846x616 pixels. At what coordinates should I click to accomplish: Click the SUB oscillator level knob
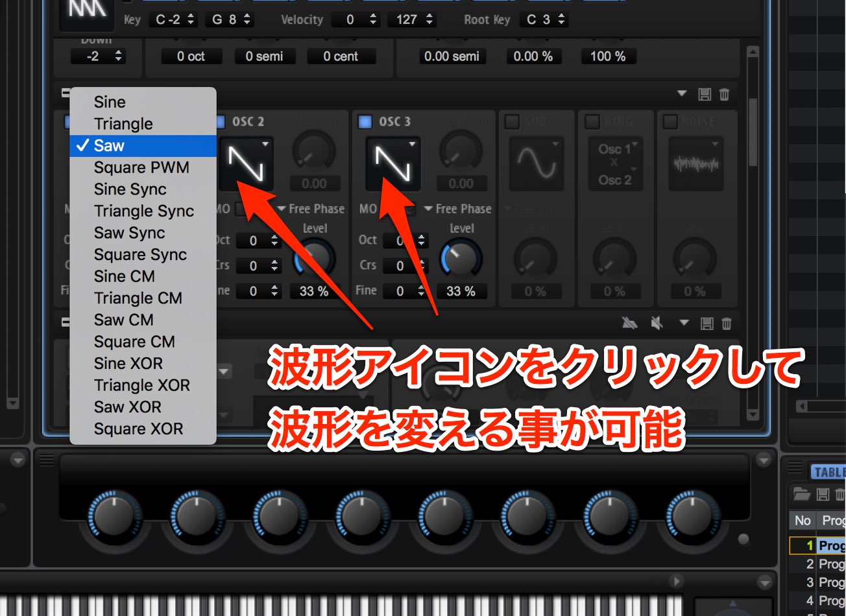point(536,259)
